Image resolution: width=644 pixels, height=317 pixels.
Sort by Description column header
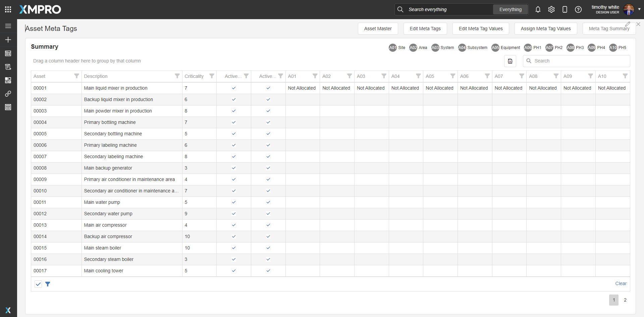(x=96, y=76)
